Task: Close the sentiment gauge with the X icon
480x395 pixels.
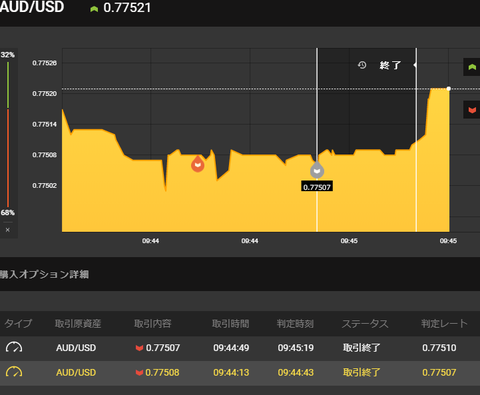Action: click(8, 230)
